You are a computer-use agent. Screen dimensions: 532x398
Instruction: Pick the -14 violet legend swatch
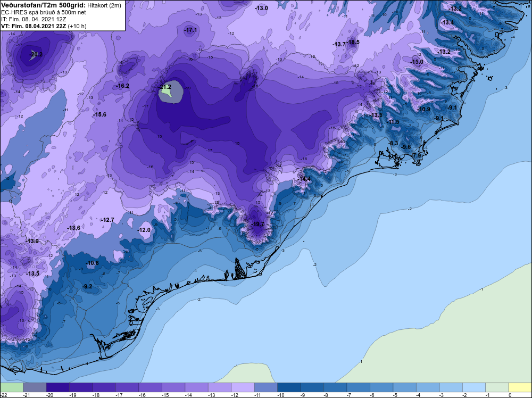click(x=196, y=387)
